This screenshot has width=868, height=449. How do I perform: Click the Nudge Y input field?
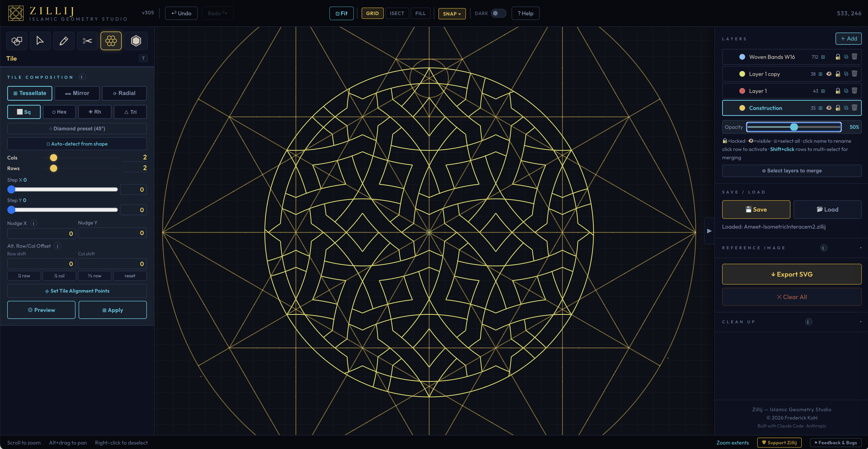112,233
